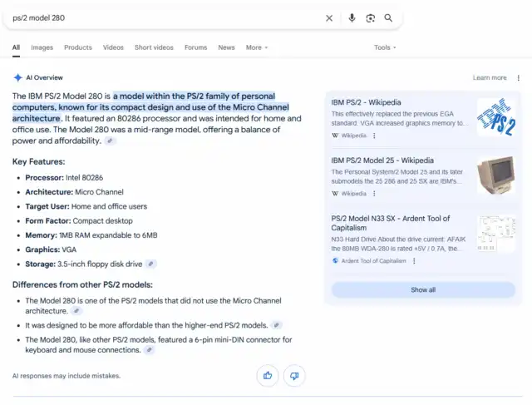Open options menu for IBM PS/2 Wikipedia source

click(374, 136)
